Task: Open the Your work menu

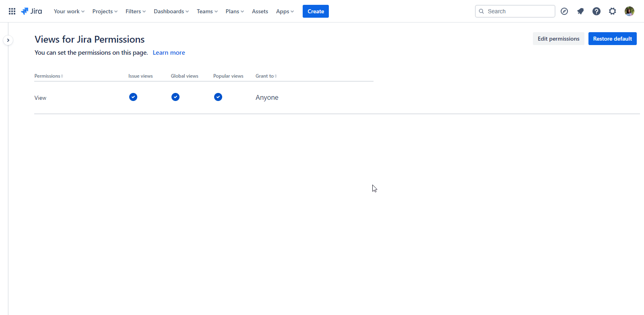Action: [69, 11]
